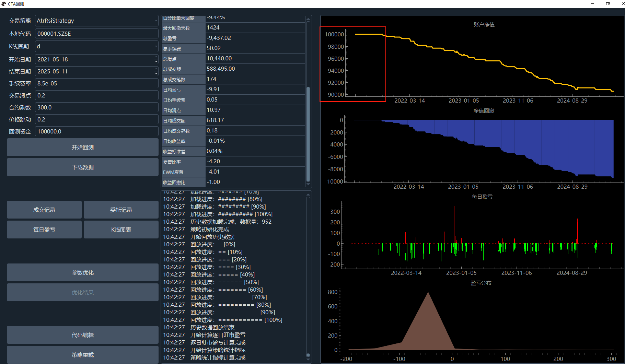Click the 结束日期 date field
Screen dimensions: 625x364
coord(94,71)
